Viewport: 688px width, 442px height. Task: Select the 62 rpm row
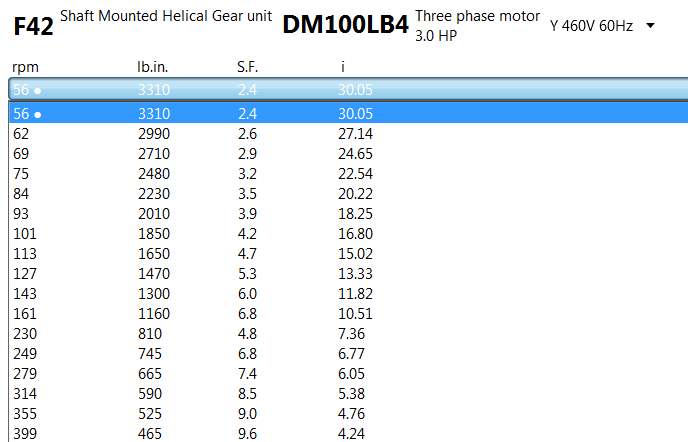tap(348, 133)
